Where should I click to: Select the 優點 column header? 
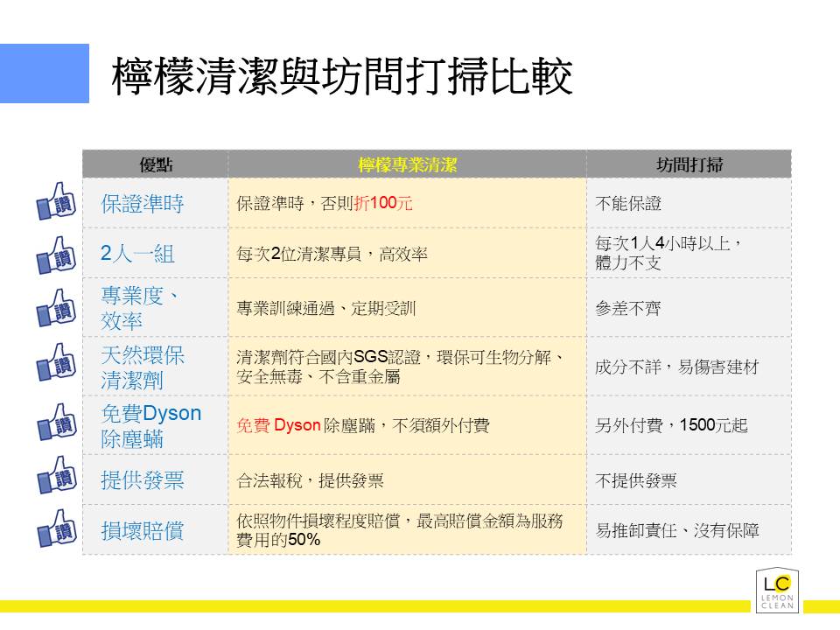tap(156, 164)
